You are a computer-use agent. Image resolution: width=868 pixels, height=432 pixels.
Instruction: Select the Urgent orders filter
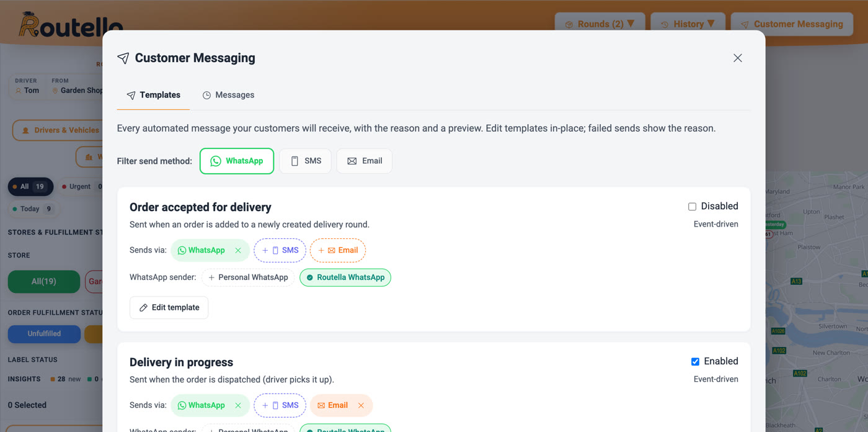coord(81,186)
